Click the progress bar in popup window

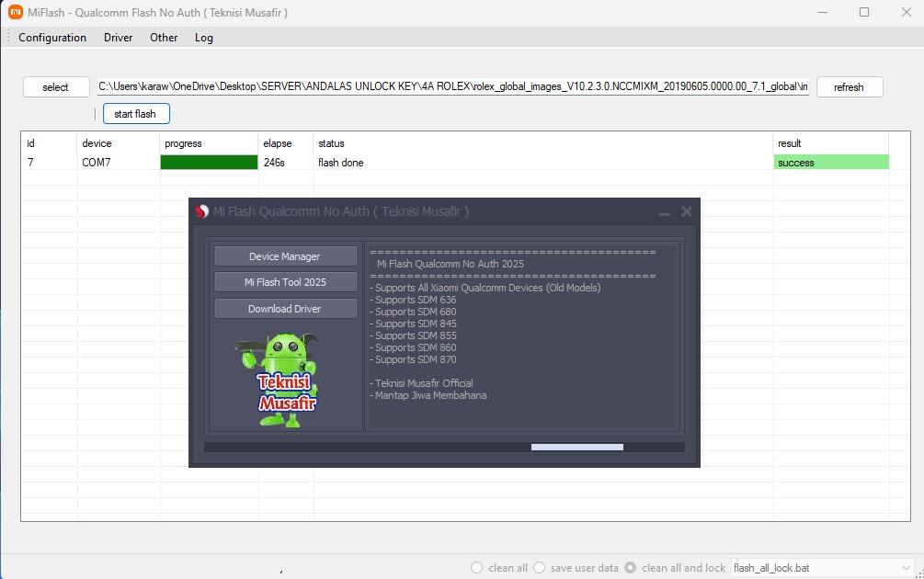tap(444, 448)
